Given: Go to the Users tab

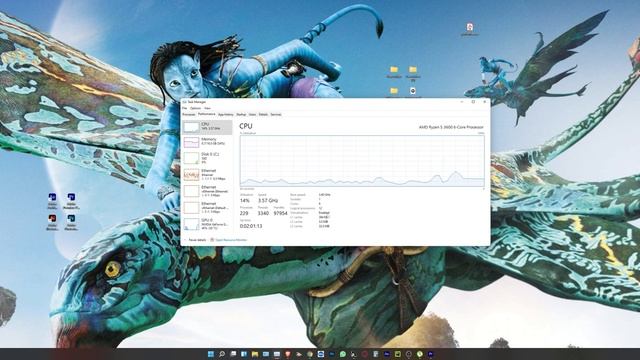Looking at the screenshot, I should [252, 115].
